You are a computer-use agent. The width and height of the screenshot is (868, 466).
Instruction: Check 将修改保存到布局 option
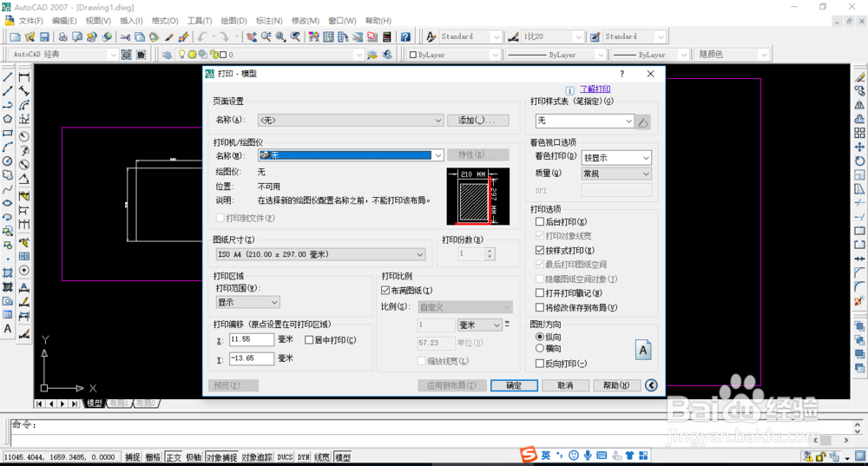click(540, 307)
